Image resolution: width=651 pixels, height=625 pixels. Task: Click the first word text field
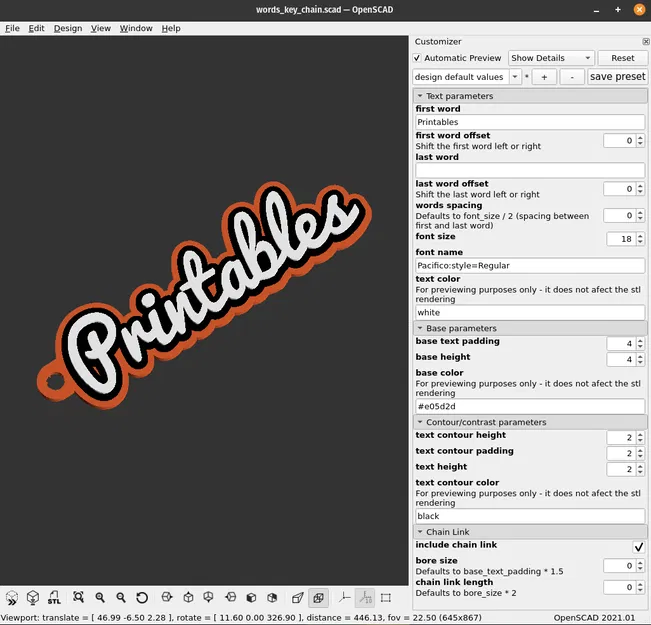pyautogui.click(x=530, y=122)
